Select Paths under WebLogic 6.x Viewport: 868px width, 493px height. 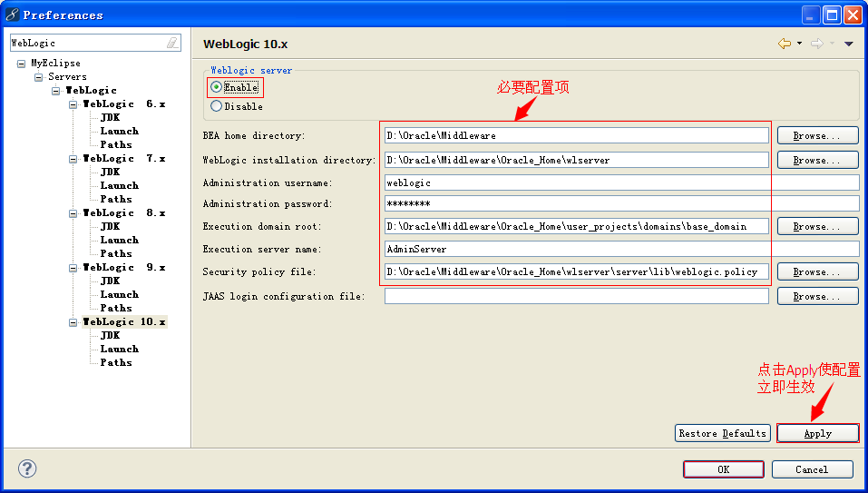tap(116, 144)
